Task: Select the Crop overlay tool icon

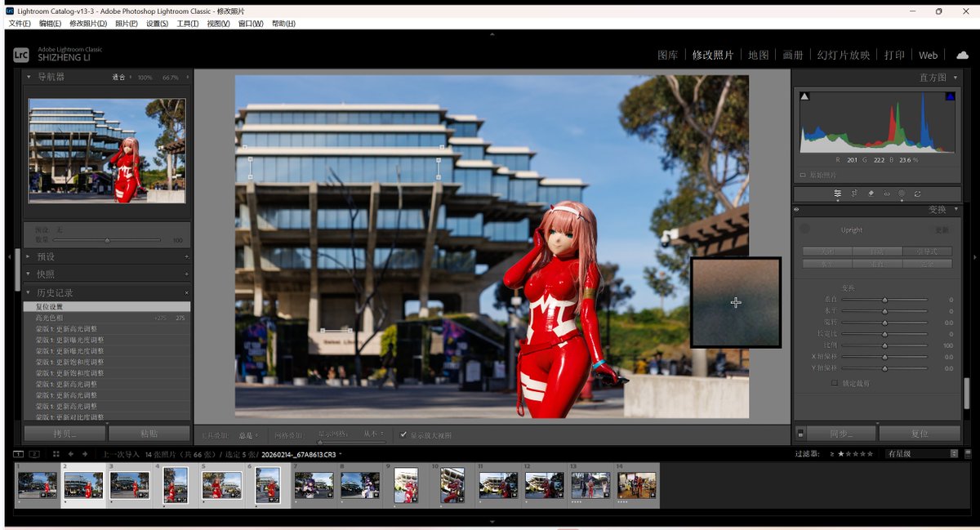Action: [x=854, y=194]
